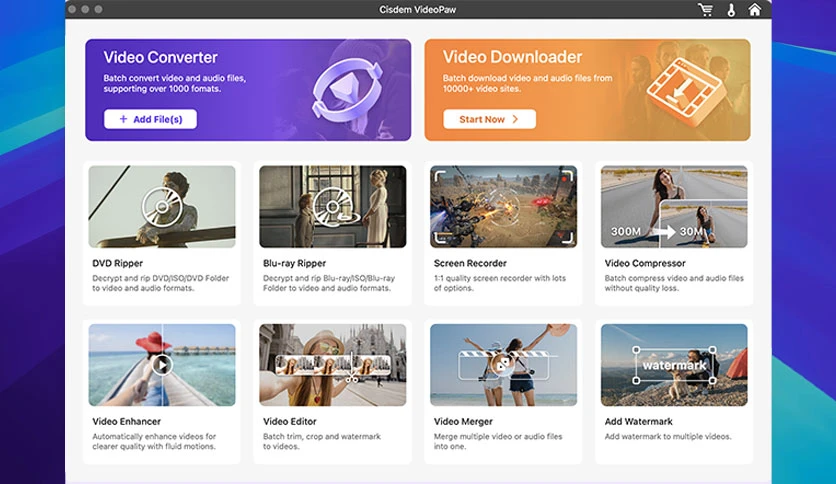836x484 pixels.
Task: Click play icon on Video Enhancer
Action: point(162,365)
